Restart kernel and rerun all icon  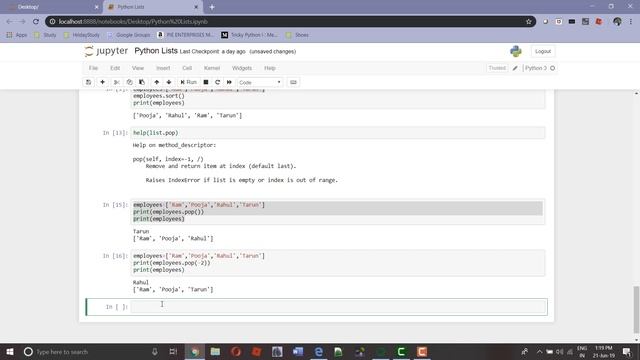coord(229,82)
